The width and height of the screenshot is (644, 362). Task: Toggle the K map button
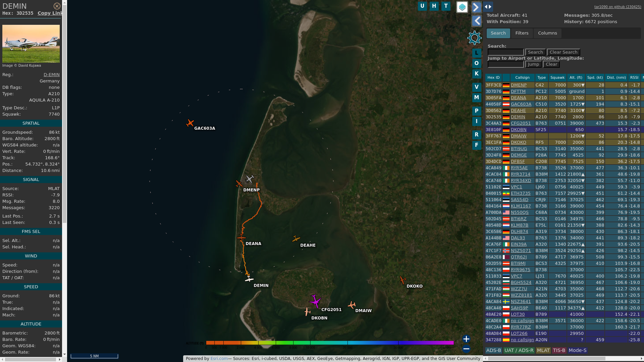(x=477, y=74)
